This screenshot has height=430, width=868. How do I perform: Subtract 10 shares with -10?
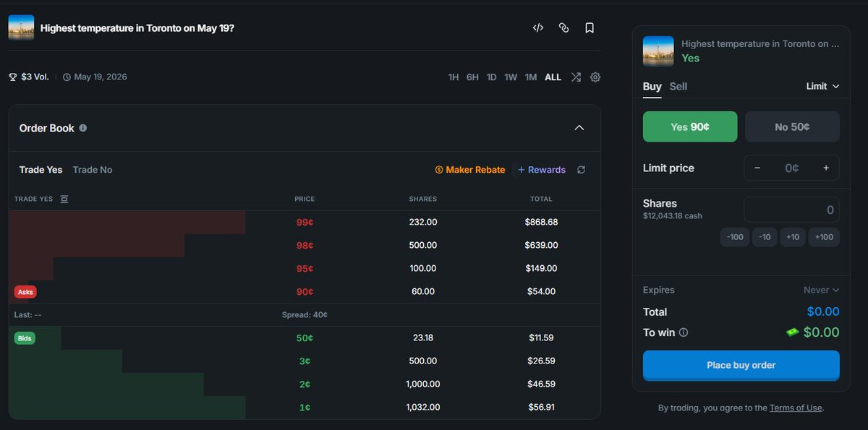coord(765,237)
